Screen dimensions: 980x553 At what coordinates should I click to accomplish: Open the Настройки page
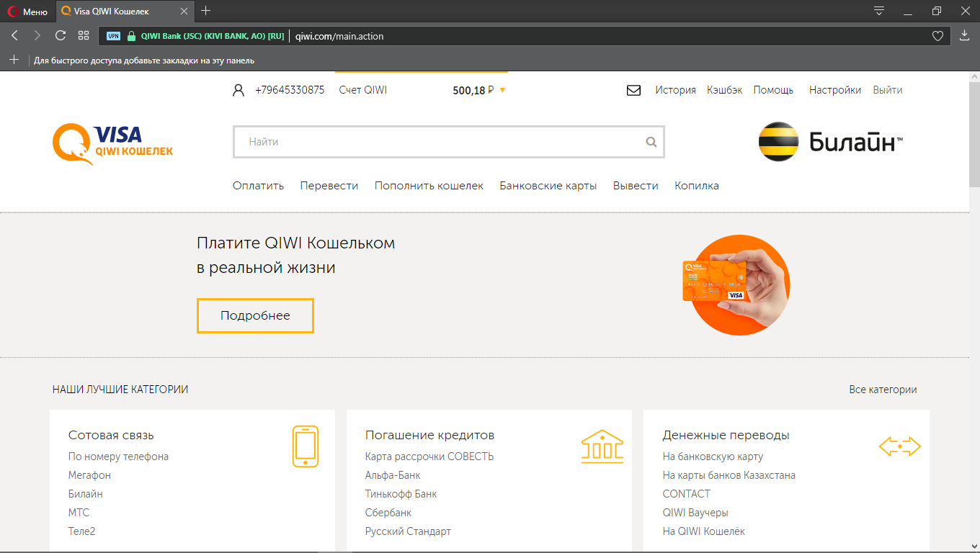[x=835, y=90]
